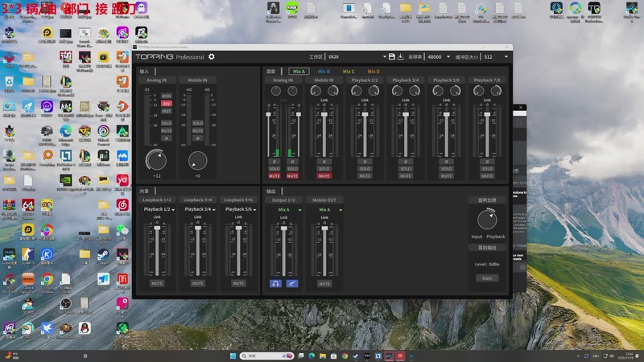Unmute the Mobile IN mixer channel
The width and height of the screenshot is (644, 362).
point(324,175)
